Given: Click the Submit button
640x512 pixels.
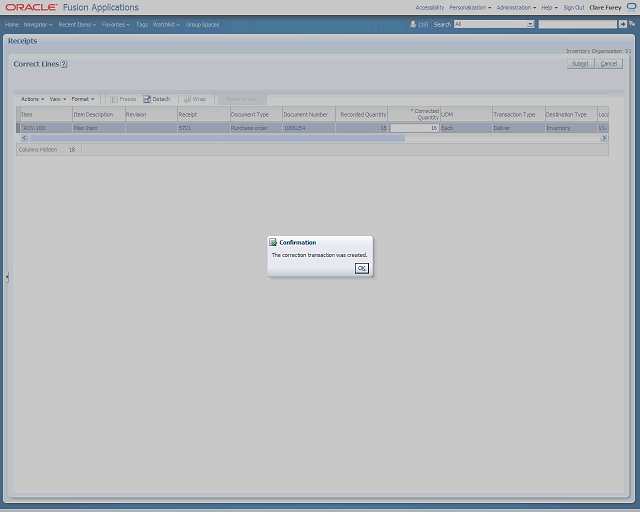Looking at the screenshot, I should point(580,64).
